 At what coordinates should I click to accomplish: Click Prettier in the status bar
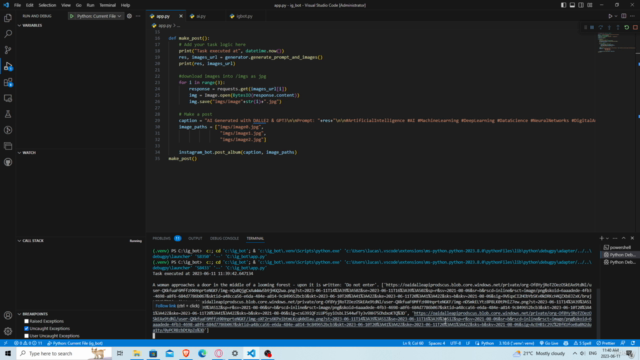[606, 343]
